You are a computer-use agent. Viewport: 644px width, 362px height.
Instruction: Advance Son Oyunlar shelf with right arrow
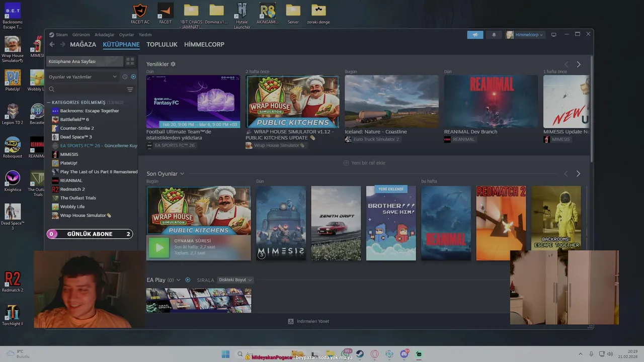click(x=578, y=174)
